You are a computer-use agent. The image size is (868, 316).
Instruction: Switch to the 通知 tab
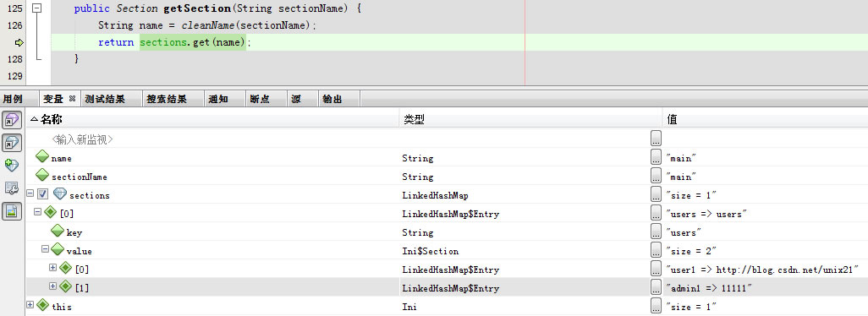[x=218, y=99]
